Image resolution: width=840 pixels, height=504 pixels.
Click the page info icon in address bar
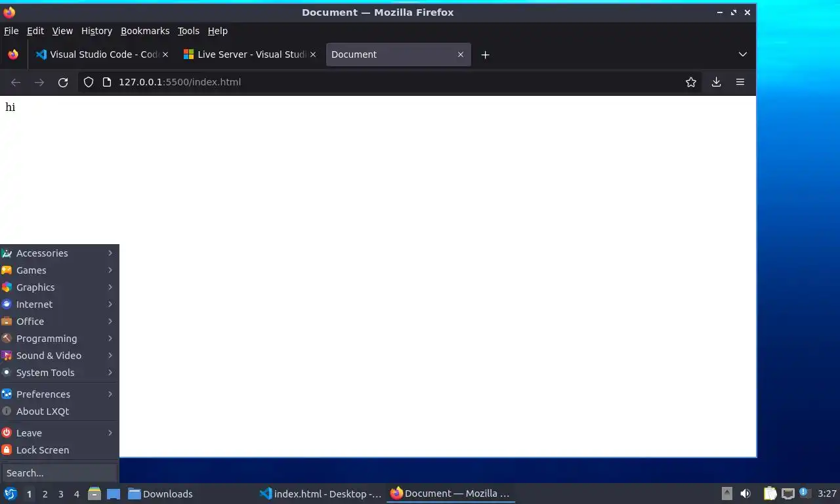(x=107, y=82)
